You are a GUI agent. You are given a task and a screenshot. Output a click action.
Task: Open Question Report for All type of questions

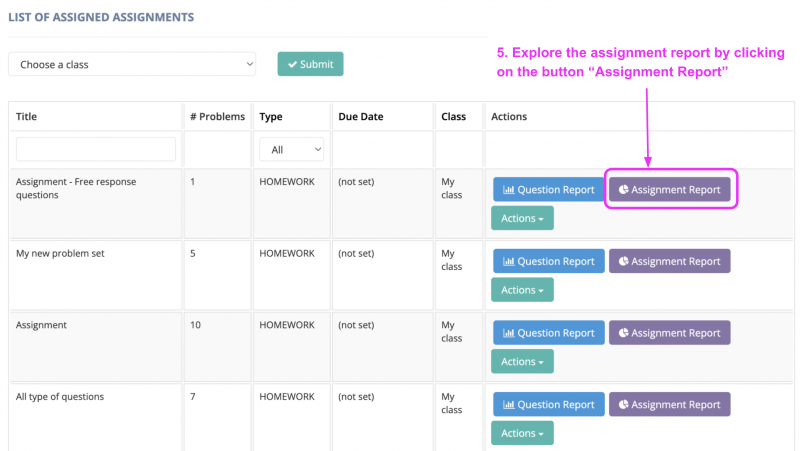click(x=549, y=405)
